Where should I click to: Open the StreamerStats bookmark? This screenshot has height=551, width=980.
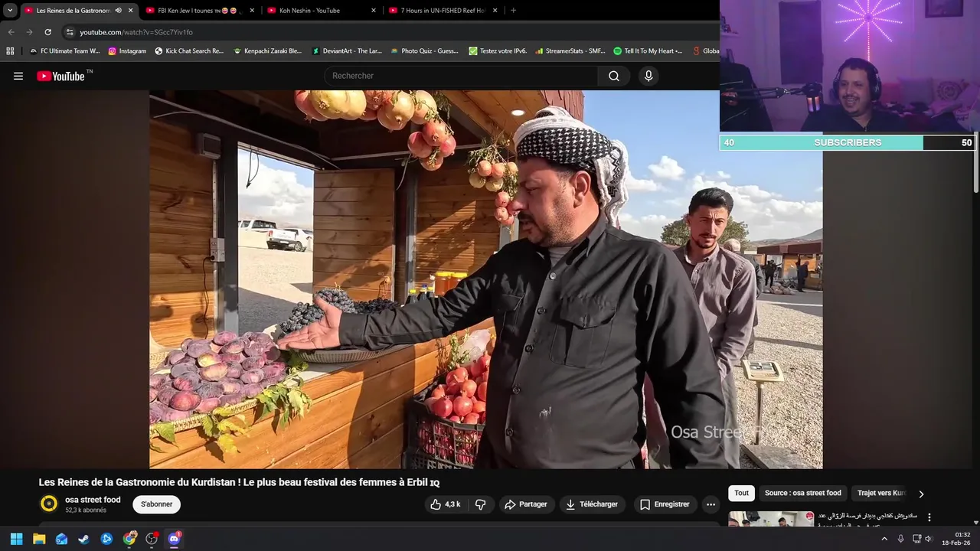pos(570,51)
